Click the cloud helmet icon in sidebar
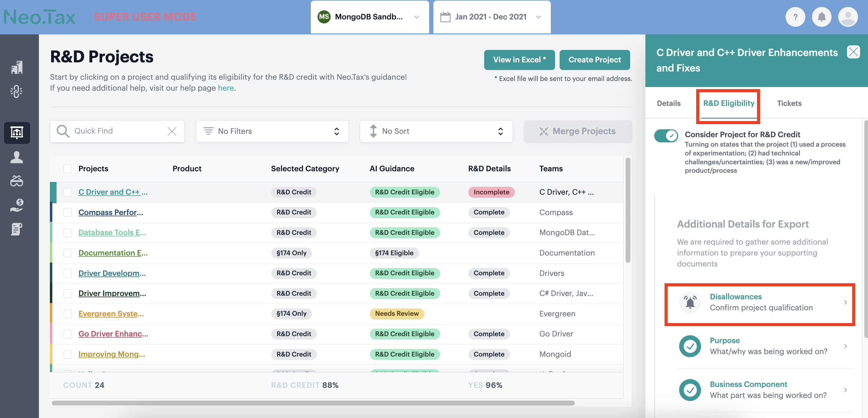Screen dimensions: 868x418 (x=17, y=181)
